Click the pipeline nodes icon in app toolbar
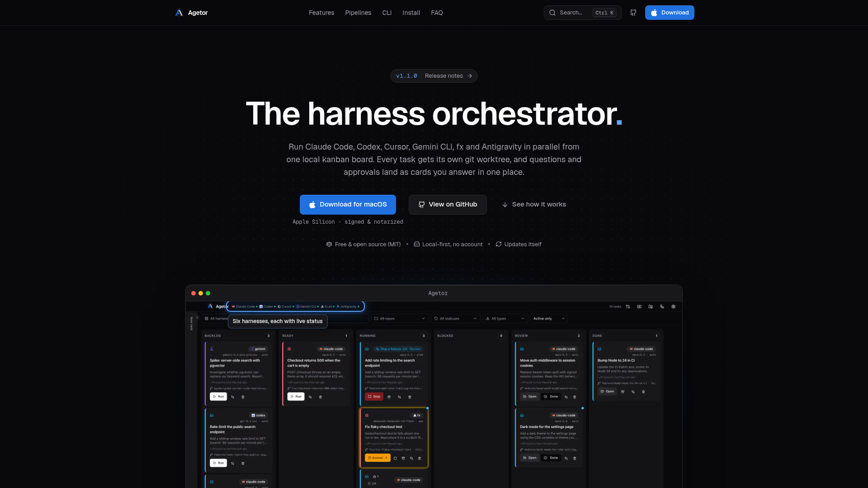868x488 pixels. click(x=662, y=306)
